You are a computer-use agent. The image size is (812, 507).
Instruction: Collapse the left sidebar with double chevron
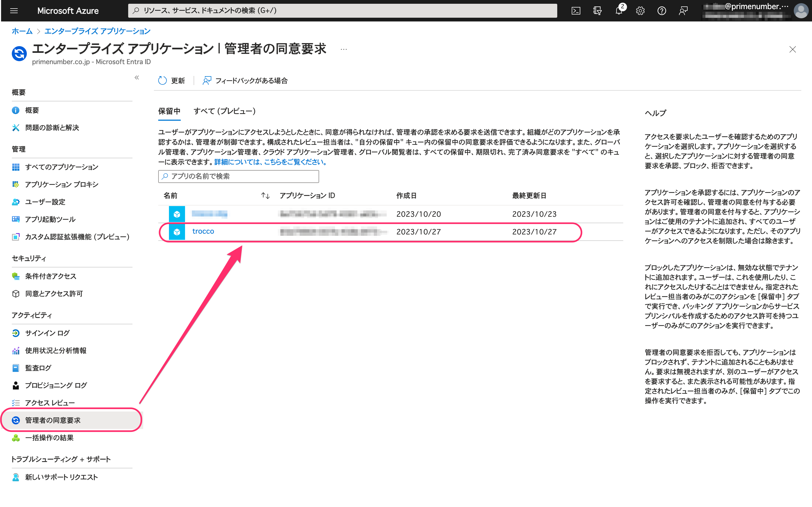tap(137, 78)
